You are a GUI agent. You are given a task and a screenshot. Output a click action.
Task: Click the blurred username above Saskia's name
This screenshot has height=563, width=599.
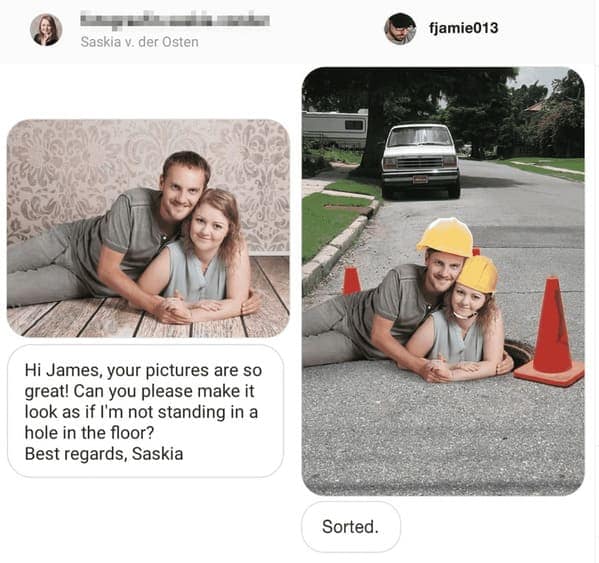coord(175,20)
